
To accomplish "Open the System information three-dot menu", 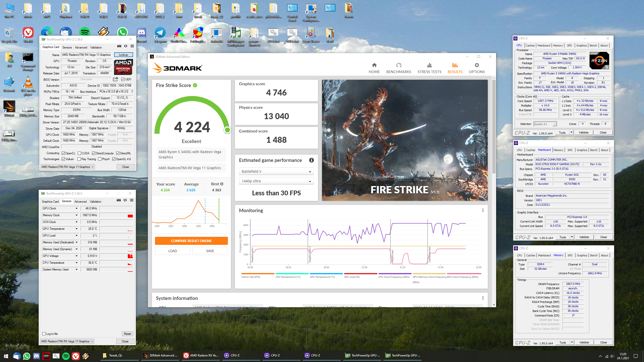I will tap(483, 298).
